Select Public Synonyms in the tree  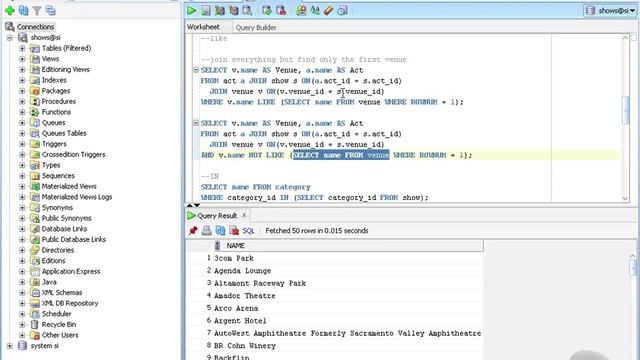[67, 218]
